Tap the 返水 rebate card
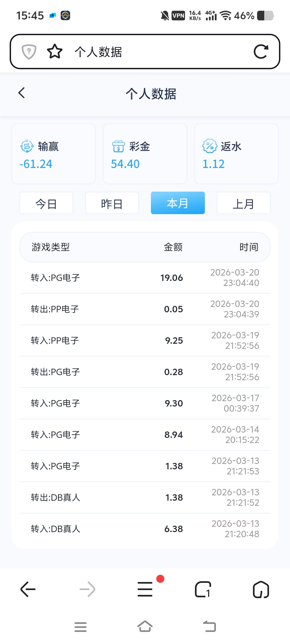The height and width of the screenshot is (644, 290). pyautogui.click(x=236, y=154)
